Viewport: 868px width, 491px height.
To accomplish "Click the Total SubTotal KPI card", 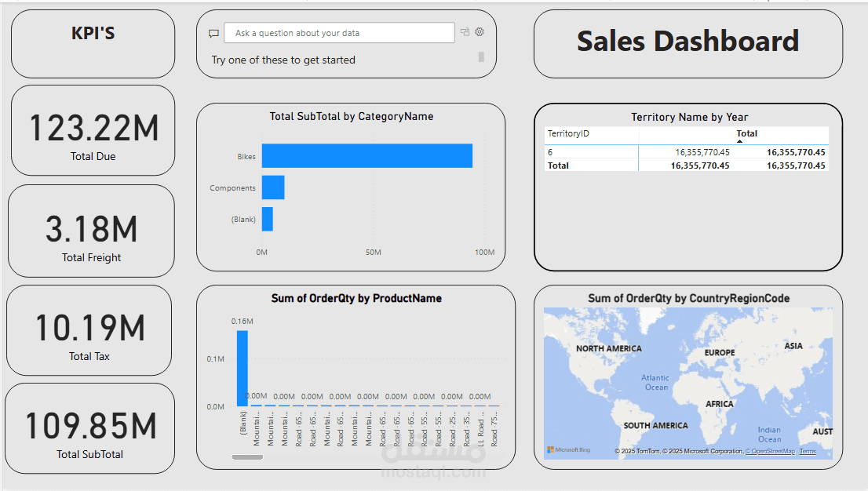I will [x=89, y=428].
